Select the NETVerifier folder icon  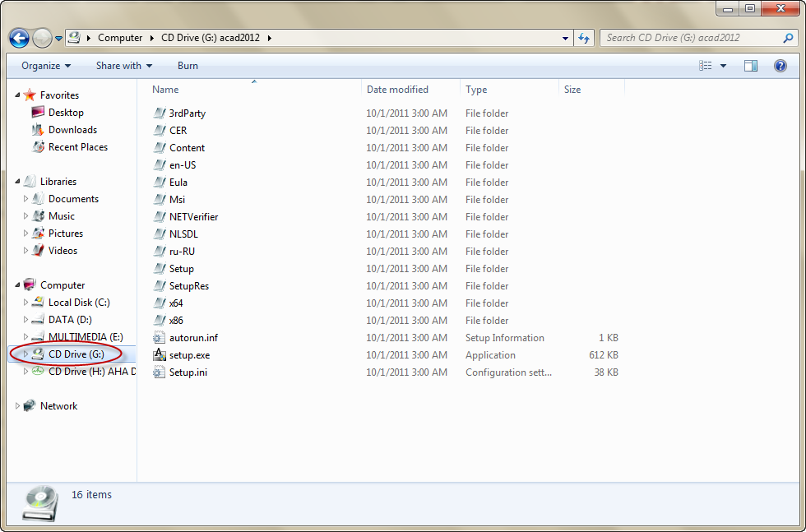pyautogui.click(x=159, y=217)
